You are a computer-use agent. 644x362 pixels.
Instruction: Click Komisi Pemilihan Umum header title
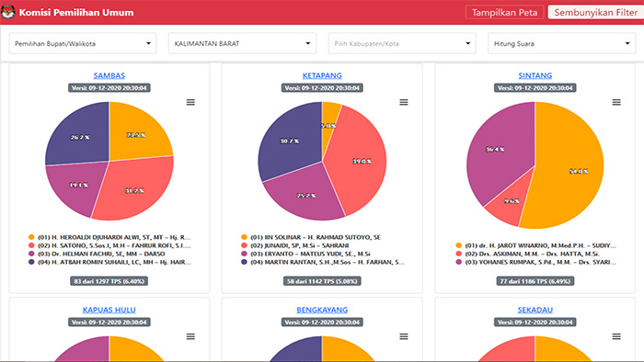(x=76, y=12)
